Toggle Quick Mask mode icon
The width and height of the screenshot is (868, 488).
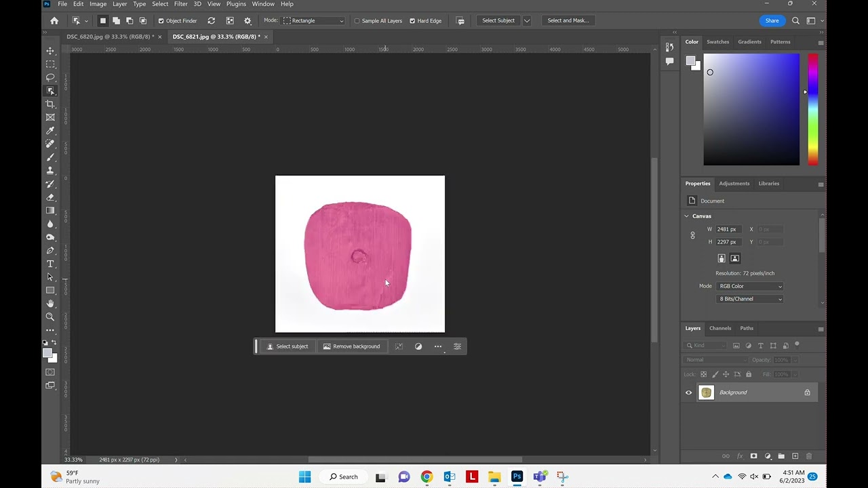pos(50,372)
